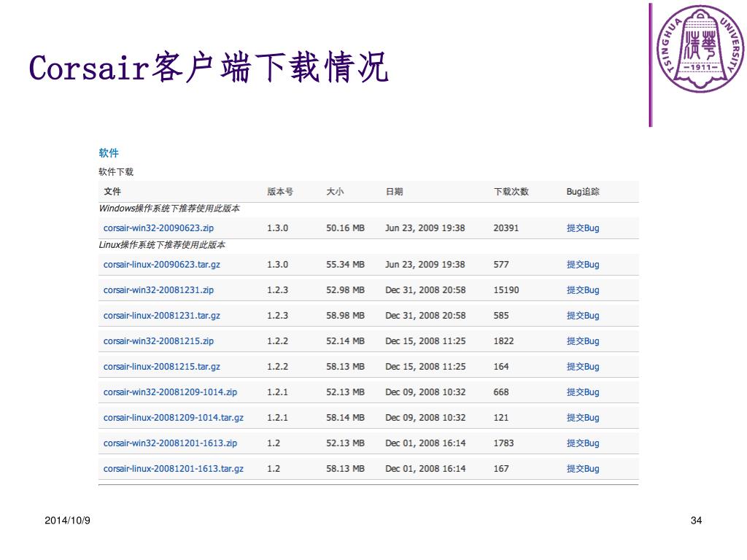747x560 pixels.
Task: Click the 大小 column header
Action: click(x=335, y=192)
